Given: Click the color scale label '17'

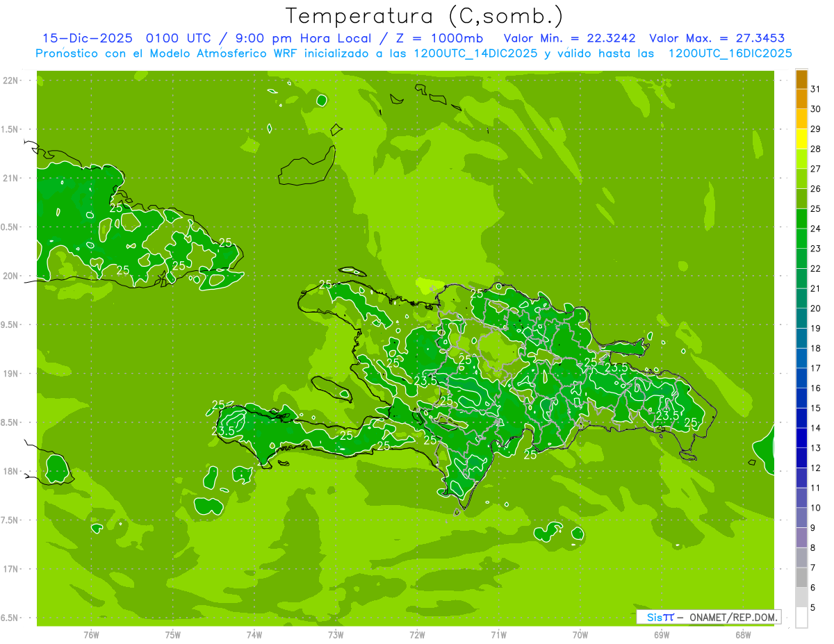Looking at the screenshot, I should tap(816, 368).
